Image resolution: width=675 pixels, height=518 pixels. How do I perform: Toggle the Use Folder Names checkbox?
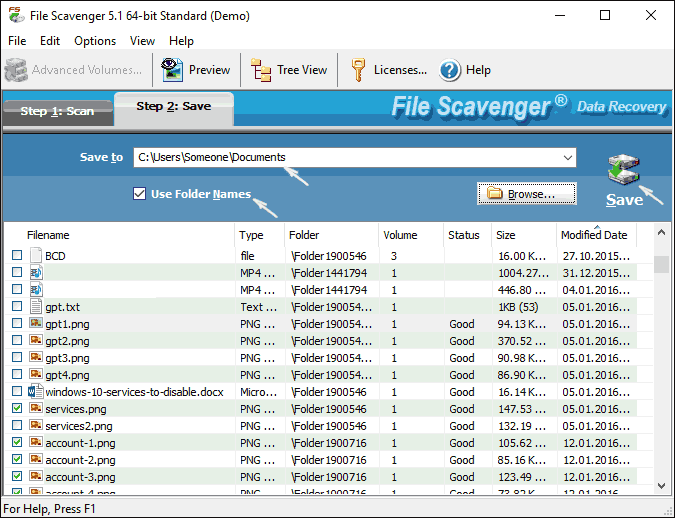[139, 194]
